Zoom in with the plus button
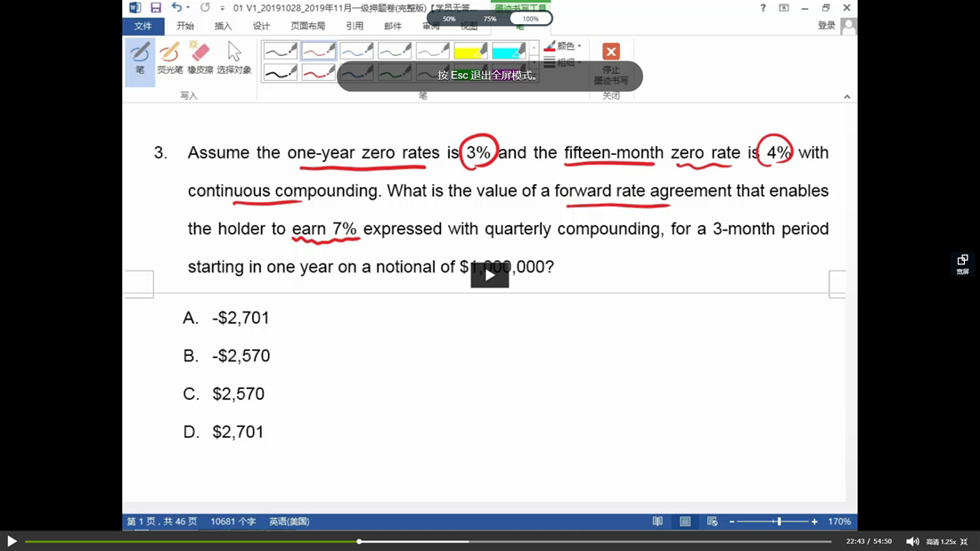This screenshot has height=551, width=980. [814, 522]
